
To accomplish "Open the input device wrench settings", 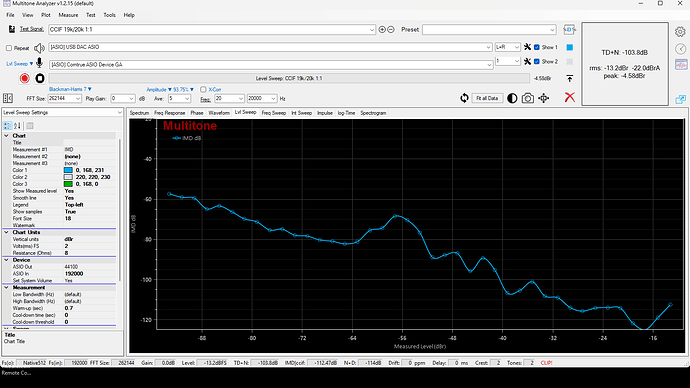I will click(527, 61).
